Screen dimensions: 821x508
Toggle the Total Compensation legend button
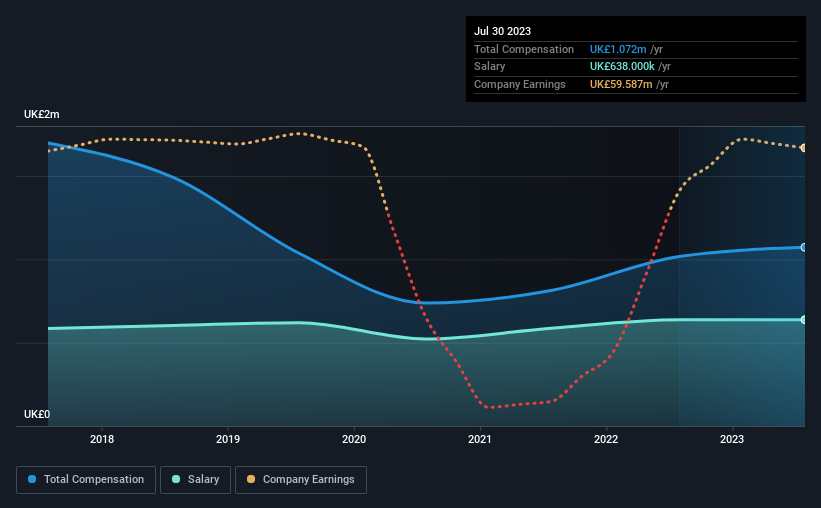[86, 480]
